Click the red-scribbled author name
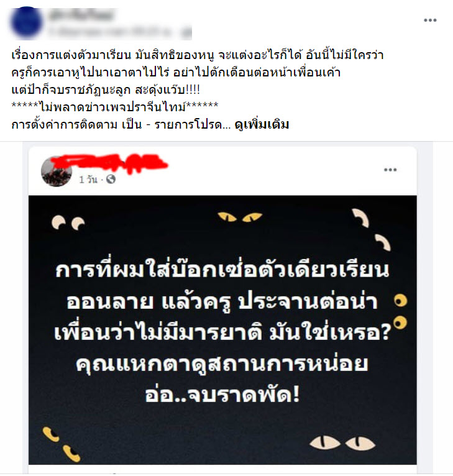The width and height of the screenshot is (453, 476). click(x=116, y=163)
